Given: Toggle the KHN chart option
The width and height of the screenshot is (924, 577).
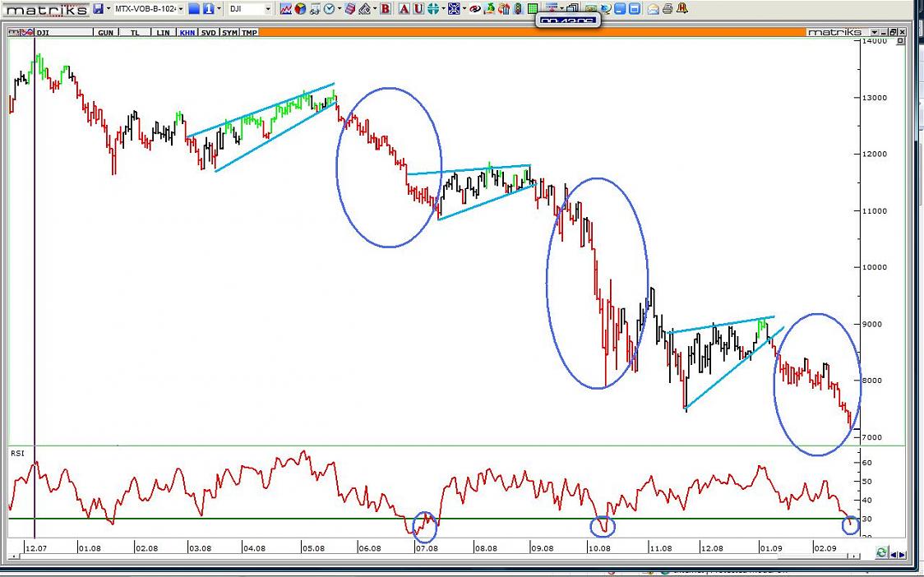Looking at the screenshot, I should (x=187, y=33).
